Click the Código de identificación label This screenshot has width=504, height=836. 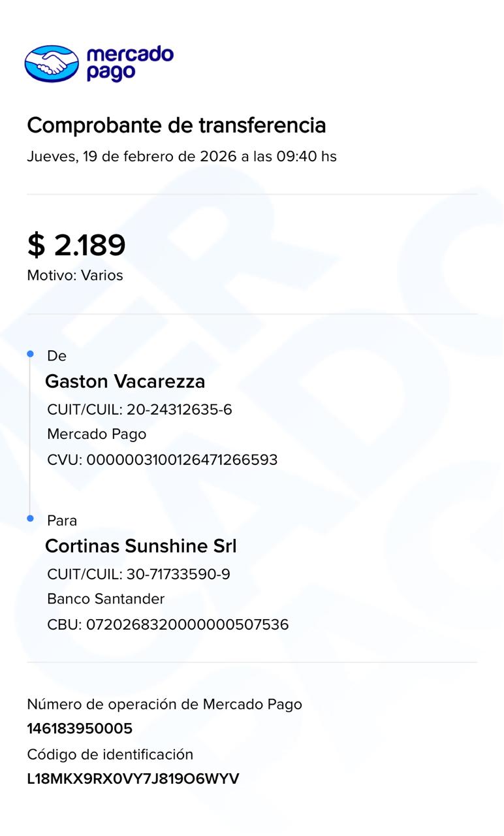point(110,754)
